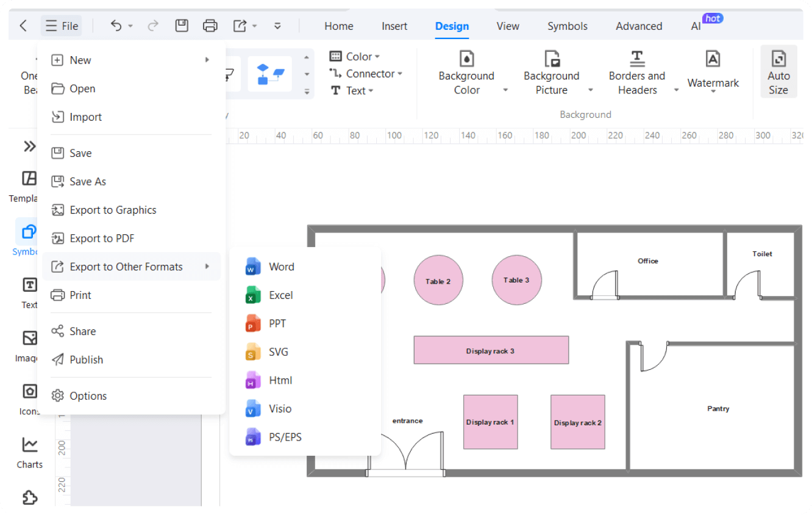812x515 pixels.
Task: Choose Open in the File menu
Action: click(131, 88)
